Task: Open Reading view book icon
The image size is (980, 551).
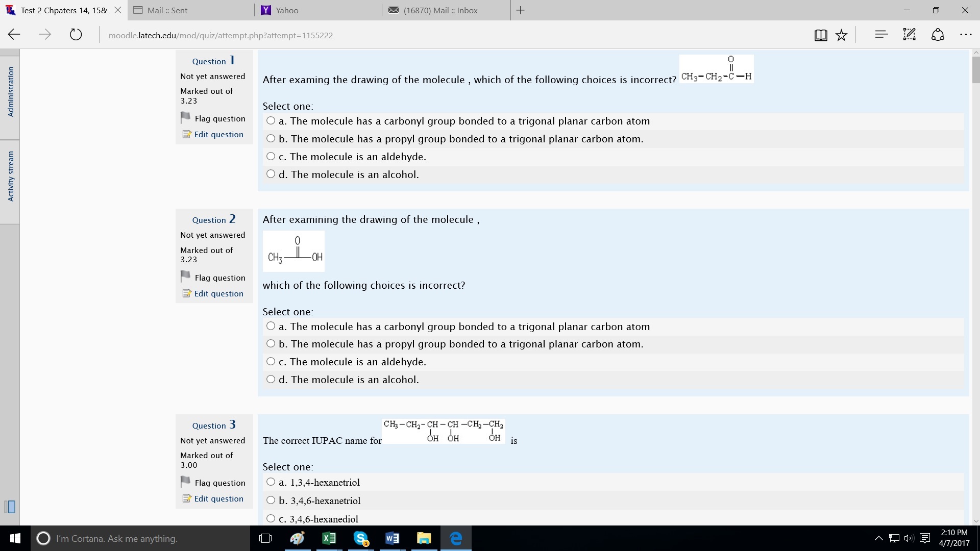Action: [821, 35]
